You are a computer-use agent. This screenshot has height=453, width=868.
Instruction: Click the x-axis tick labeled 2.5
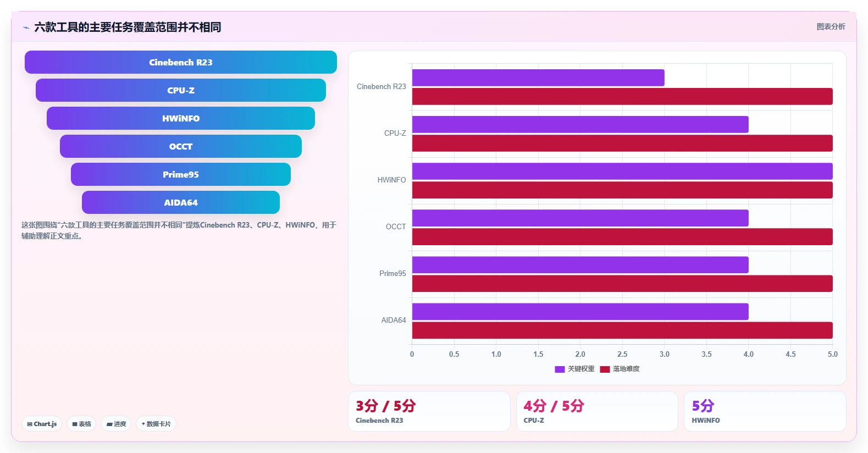(622, 354)
